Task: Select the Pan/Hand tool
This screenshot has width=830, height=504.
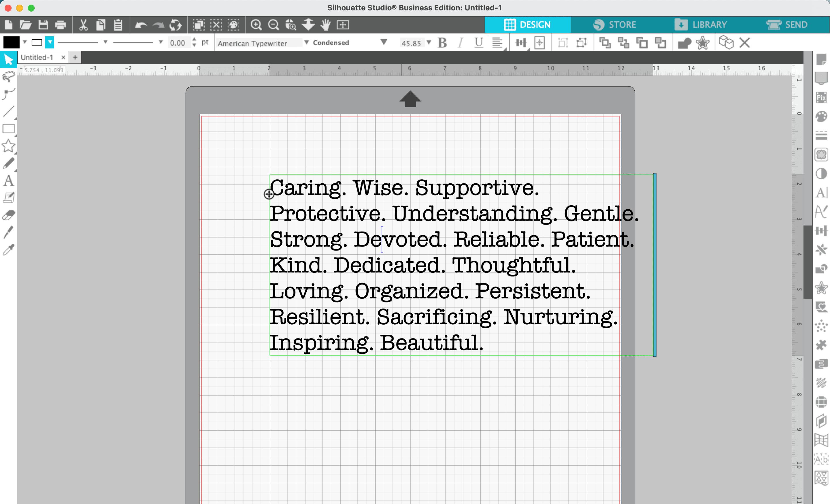Action: pos(326,24)
